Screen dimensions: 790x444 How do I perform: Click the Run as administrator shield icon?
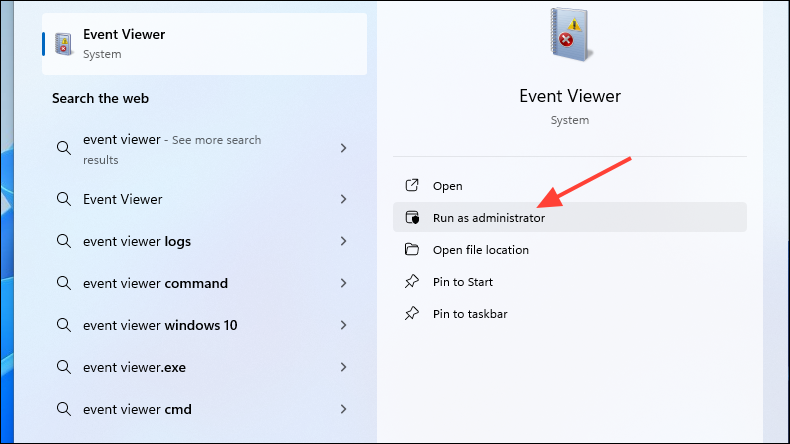point(412,217)
